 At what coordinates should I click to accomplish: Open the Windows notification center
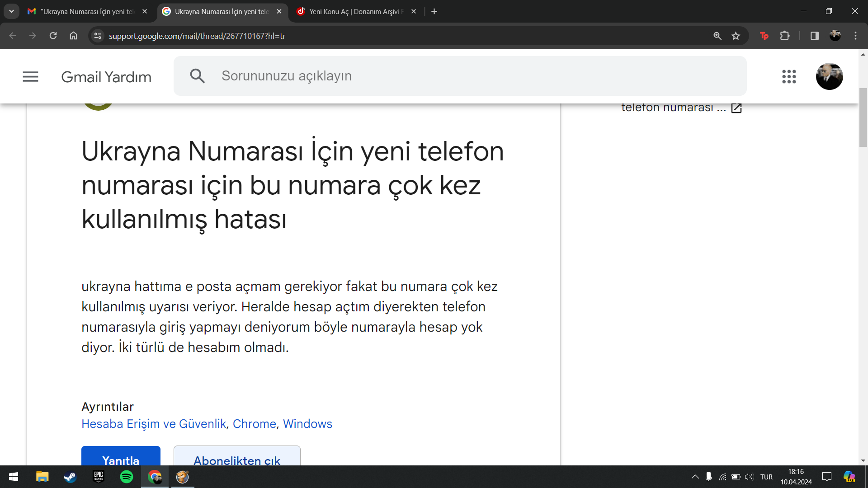[827, 477]
